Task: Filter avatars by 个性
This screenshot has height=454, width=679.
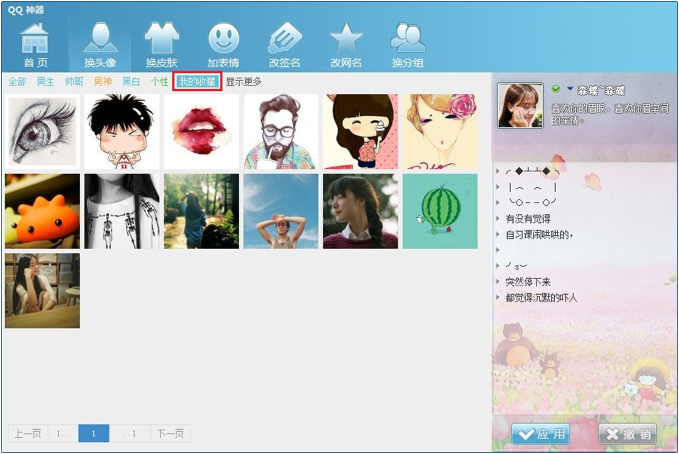Action: [159, 81]
